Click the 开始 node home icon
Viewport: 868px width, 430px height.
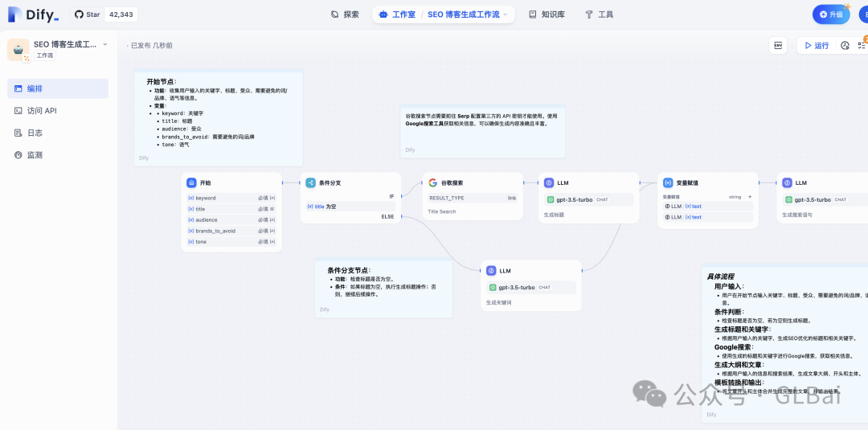(191, 182)
